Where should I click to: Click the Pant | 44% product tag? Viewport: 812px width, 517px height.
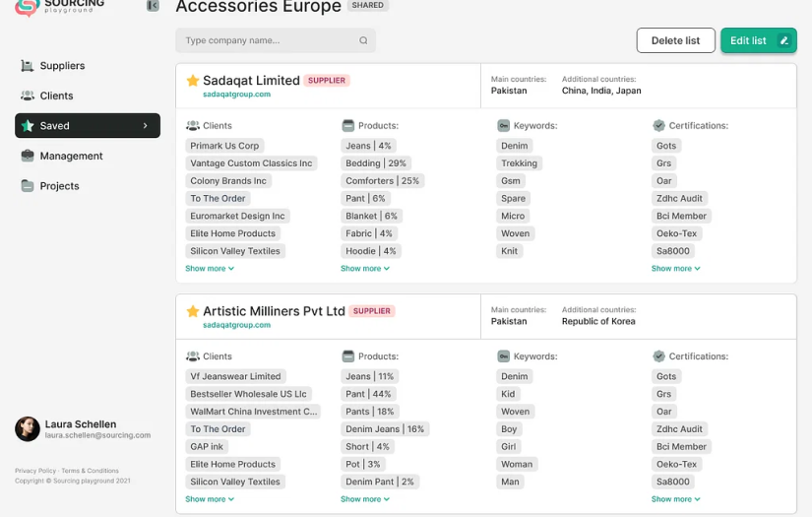pyautogui.click(x=368, y=394)
